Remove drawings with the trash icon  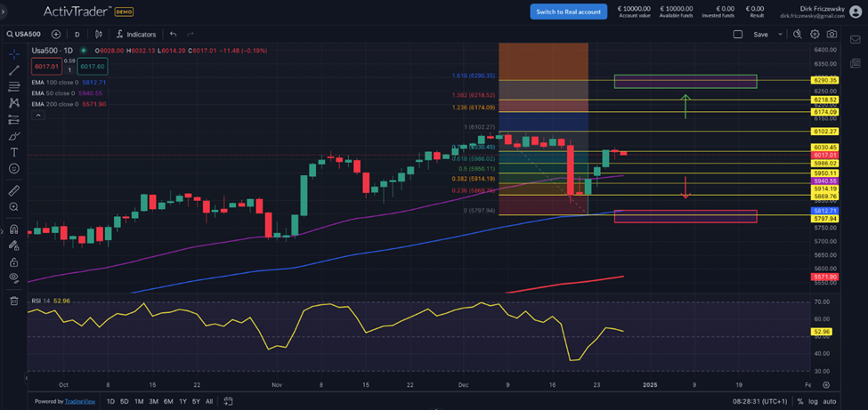[x=13, y=301]
